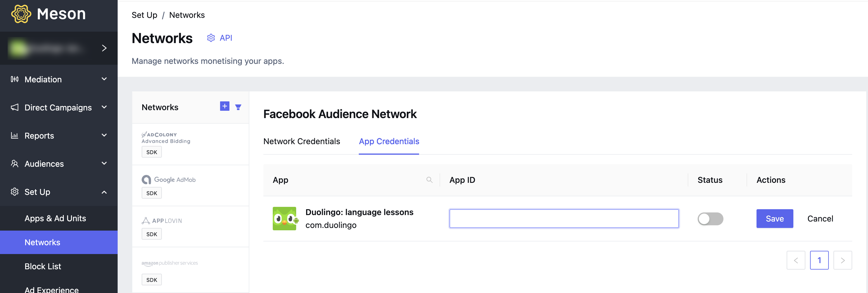The width and height of the screenshot is (868, 293).
Task: Select the Duolingo owl app icon
Action: tap(285, 219)
